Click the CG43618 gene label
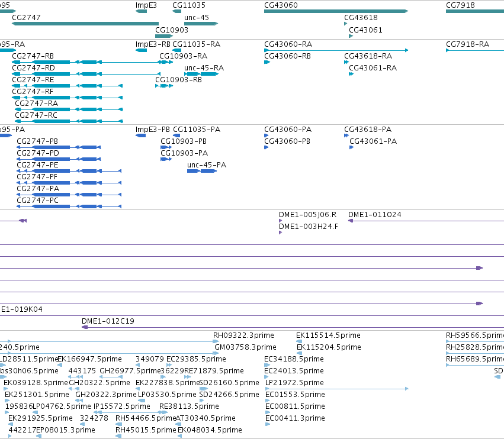The image size is (504, 439). pos(361,18)
